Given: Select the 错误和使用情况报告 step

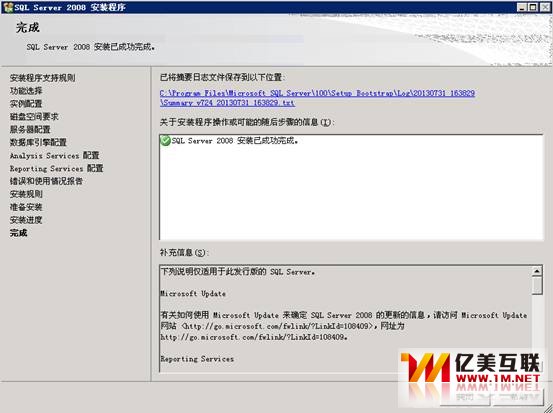Looking at the screenshot, I should point(46,181).
